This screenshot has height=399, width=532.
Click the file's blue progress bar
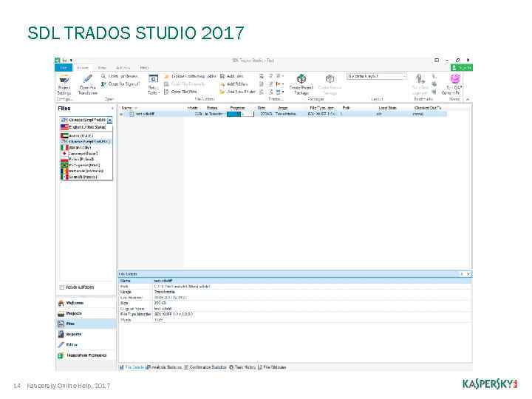(x=240, y=114)
